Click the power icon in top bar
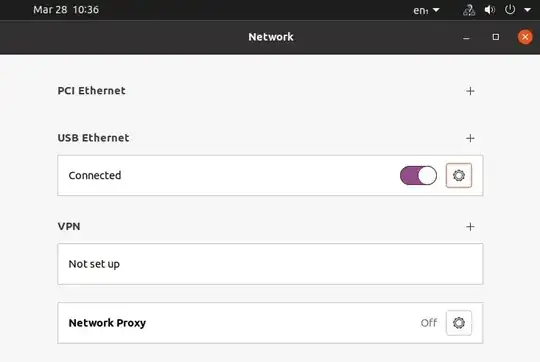 (510, 10)
